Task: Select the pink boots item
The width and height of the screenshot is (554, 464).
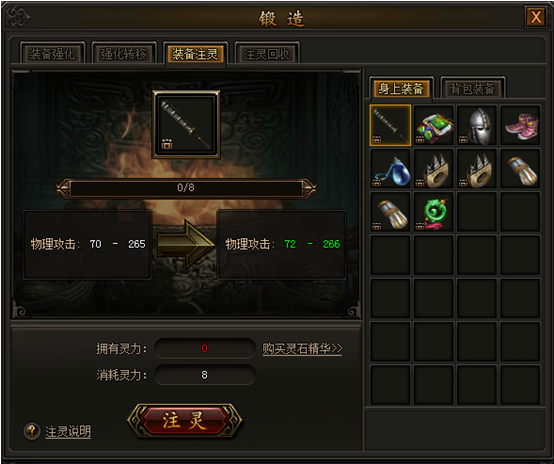Action: coord(520,125)
